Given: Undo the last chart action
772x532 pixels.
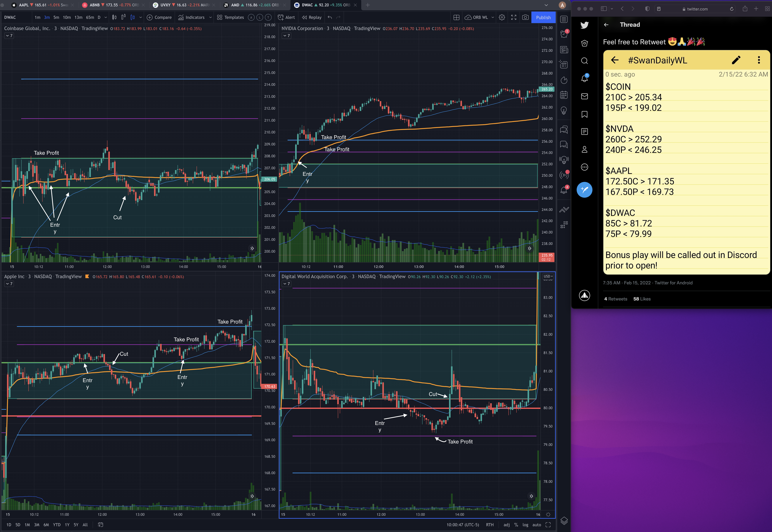Looking at the screenshot, I should (329, 17).
